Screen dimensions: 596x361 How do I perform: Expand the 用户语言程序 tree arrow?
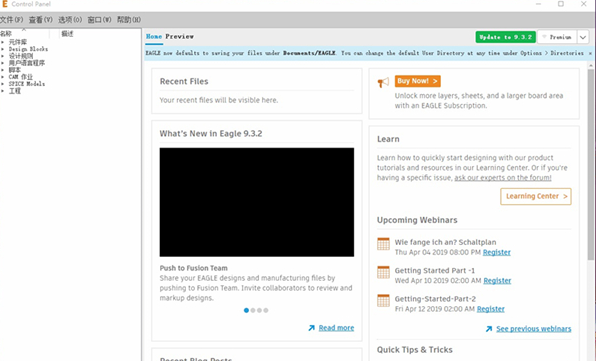(3, 63)
